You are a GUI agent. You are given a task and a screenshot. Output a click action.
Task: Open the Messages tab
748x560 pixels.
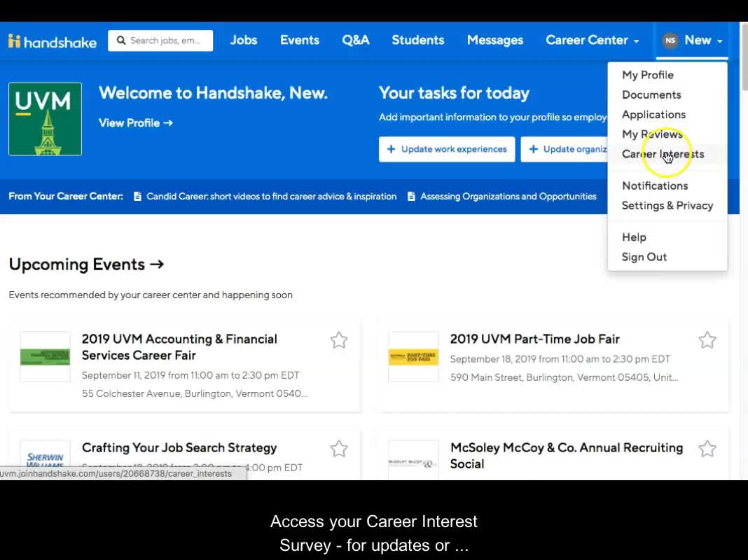coord(495,41)
